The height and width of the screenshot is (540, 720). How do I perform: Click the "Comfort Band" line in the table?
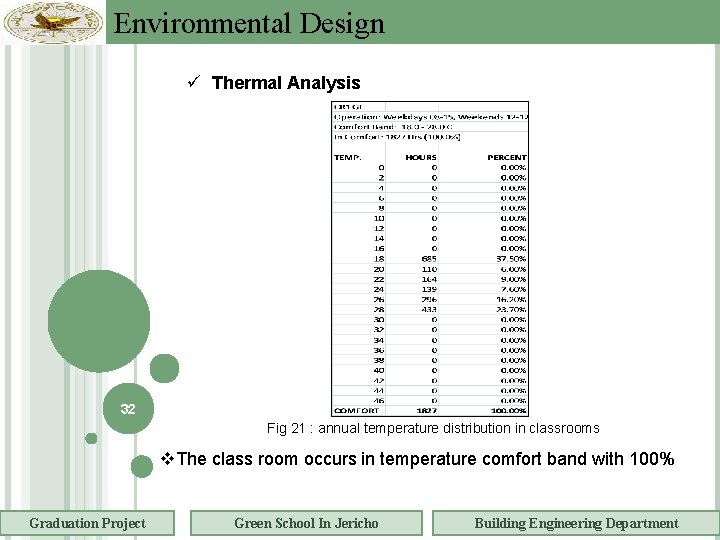coord(393,127)
